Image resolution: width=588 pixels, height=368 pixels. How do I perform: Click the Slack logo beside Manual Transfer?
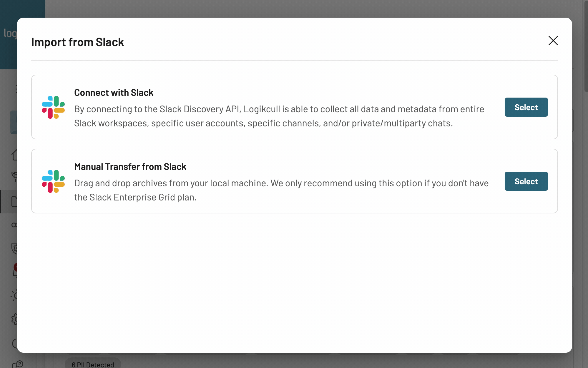pos(53,181)
